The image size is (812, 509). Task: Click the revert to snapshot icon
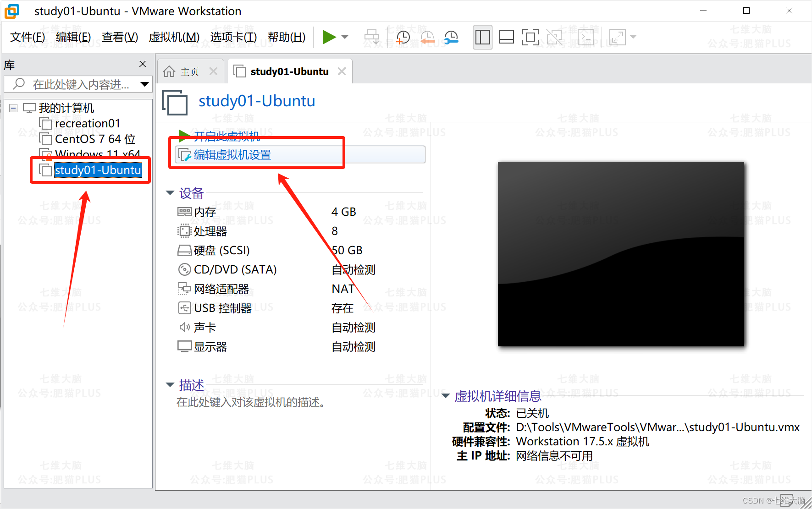[x=427, y=37]
